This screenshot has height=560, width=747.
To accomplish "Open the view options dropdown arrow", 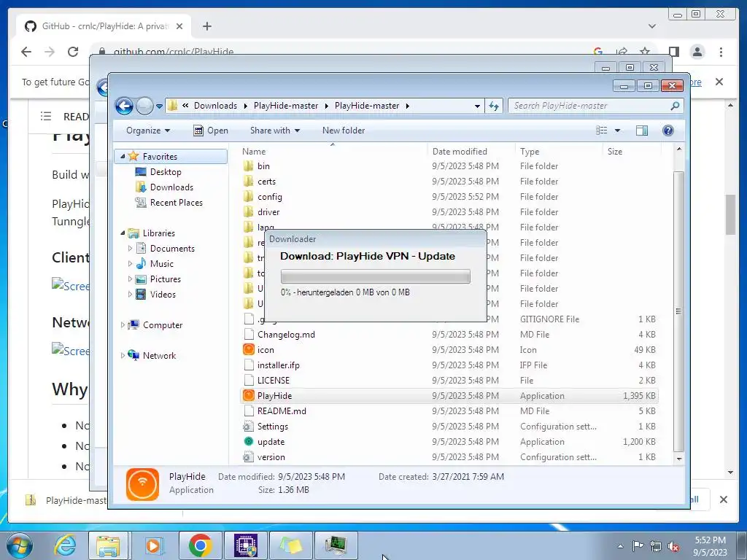I will click(x=617, y=131).
